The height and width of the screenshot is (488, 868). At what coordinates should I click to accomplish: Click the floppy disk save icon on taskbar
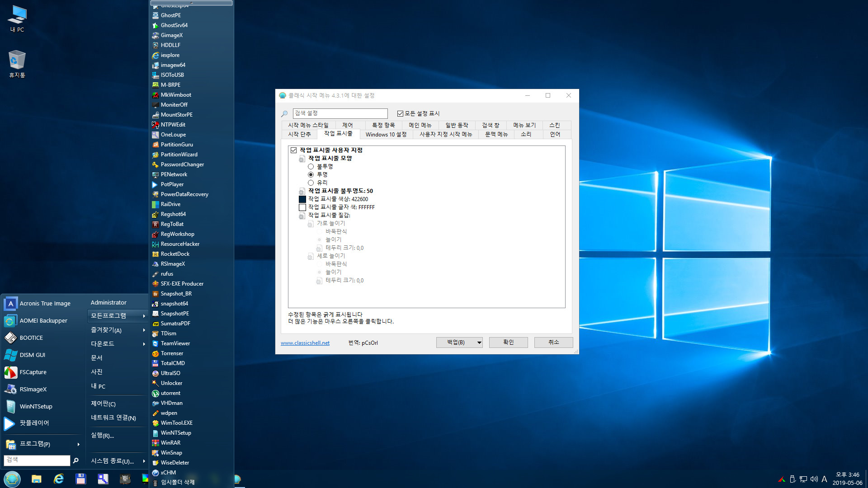tap(81, 479)
